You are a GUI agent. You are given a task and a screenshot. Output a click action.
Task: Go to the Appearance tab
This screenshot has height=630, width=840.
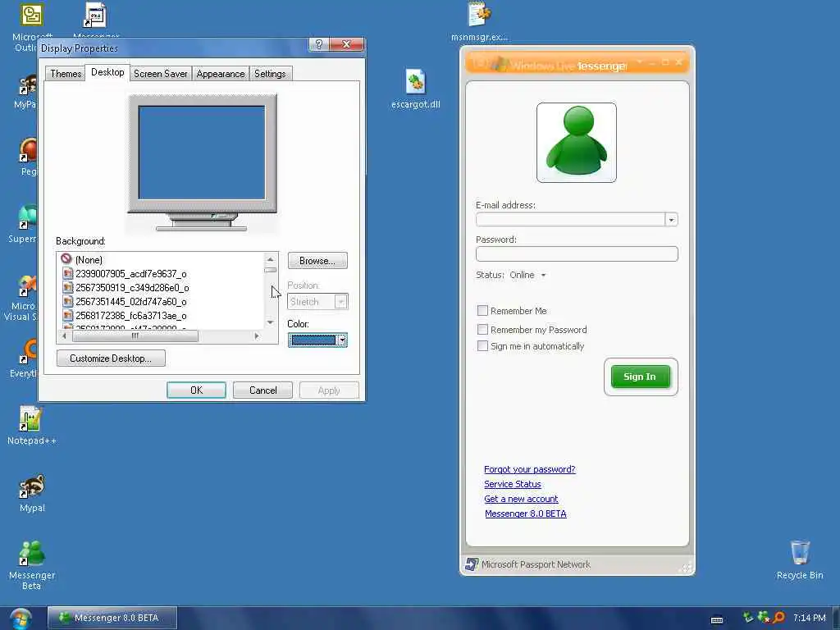(220, 73)
